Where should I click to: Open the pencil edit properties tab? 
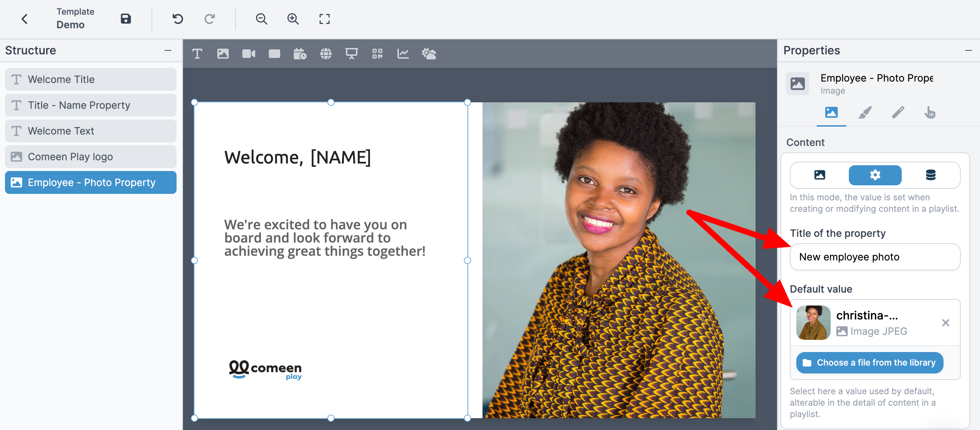pos(898,113)
